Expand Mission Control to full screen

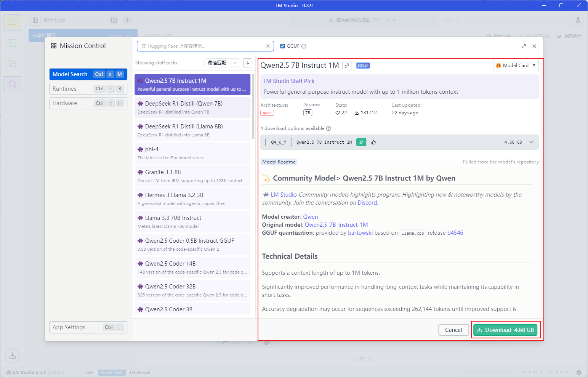pos(524,46)
